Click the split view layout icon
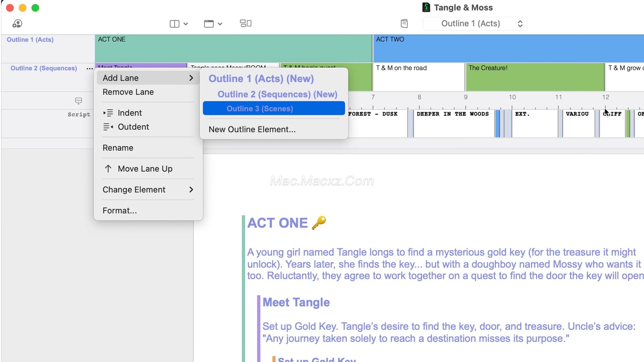This screenshot has height=362, width=644. [x=174, y=24]
